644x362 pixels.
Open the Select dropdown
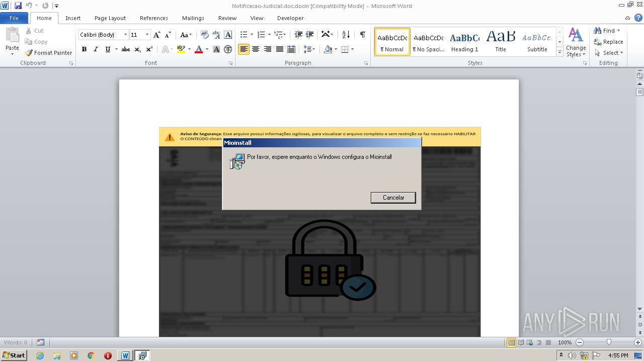(608, 53)
